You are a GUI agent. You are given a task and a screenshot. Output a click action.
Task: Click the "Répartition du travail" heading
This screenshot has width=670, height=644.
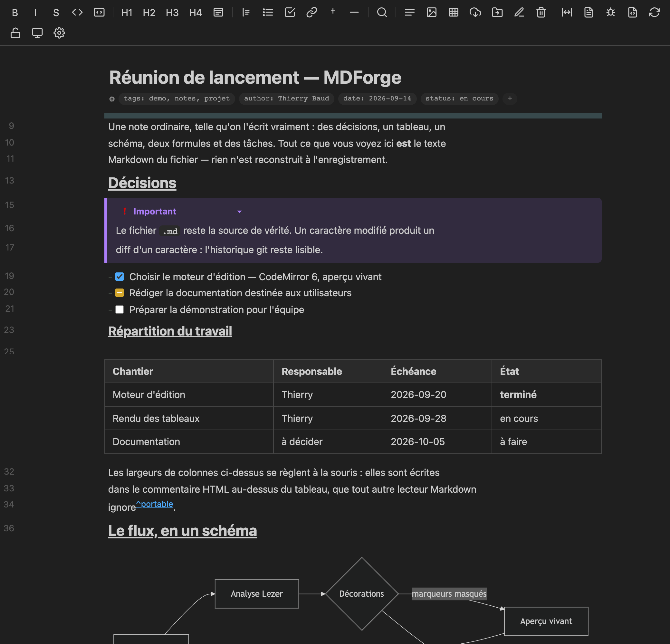click(170, 331)
